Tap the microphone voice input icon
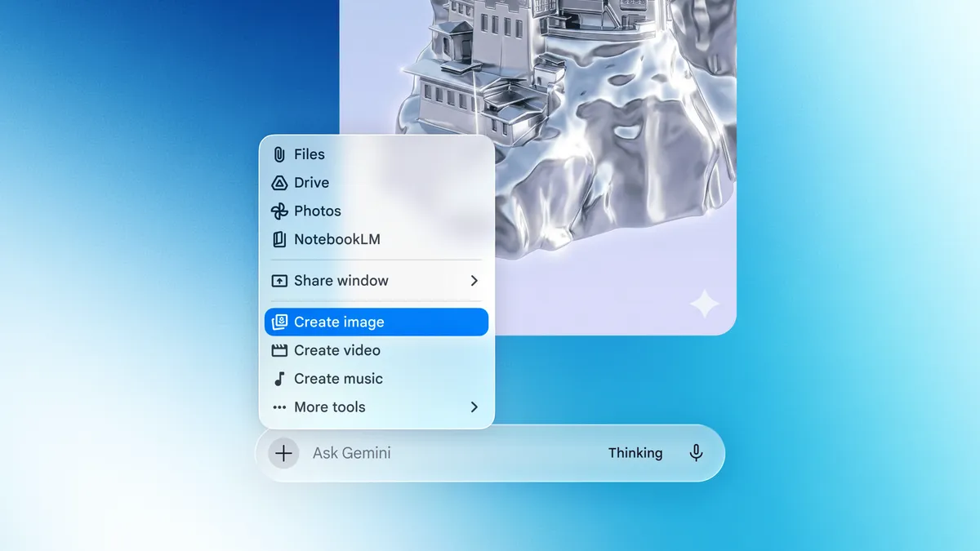This screenshot has height=551, width=980. [x=696, y=453]
